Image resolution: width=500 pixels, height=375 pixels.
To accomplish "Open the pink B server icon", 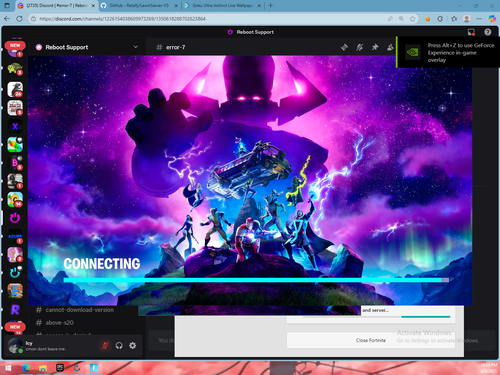I will click(x=15, y=163).
